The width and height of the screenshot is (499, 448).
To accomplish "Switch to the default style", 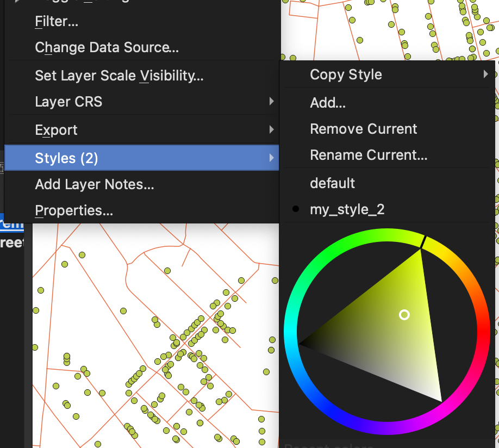I will 332,183.
